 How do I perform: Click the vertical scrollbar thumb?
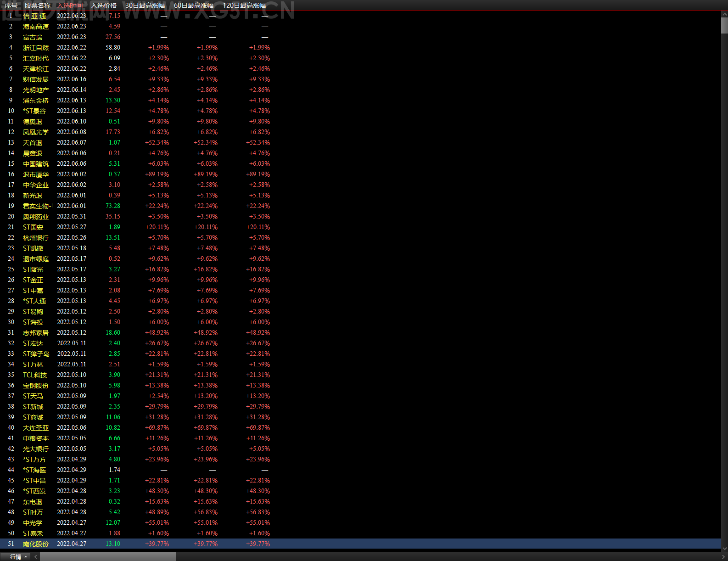724,25
